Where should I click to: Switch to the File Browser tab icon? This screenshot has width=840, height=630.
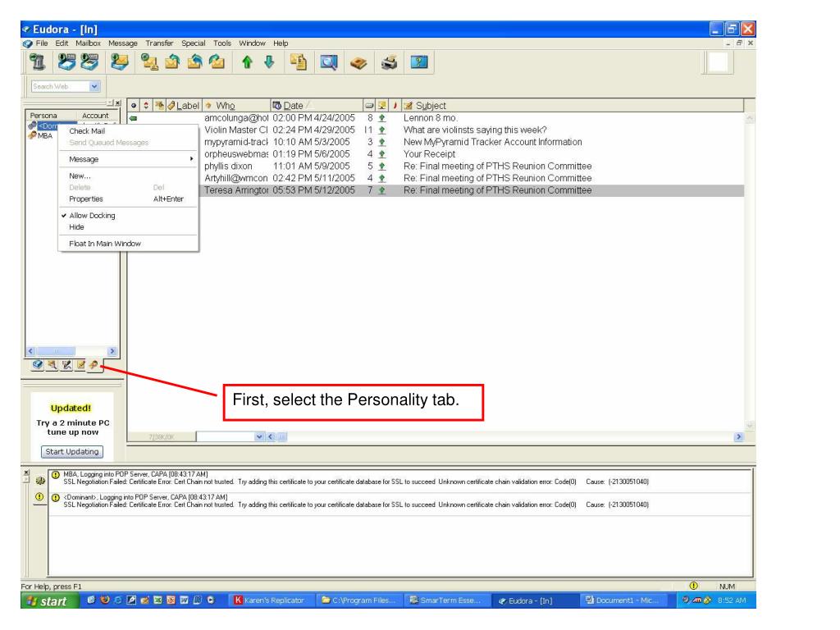pos(52,365)
